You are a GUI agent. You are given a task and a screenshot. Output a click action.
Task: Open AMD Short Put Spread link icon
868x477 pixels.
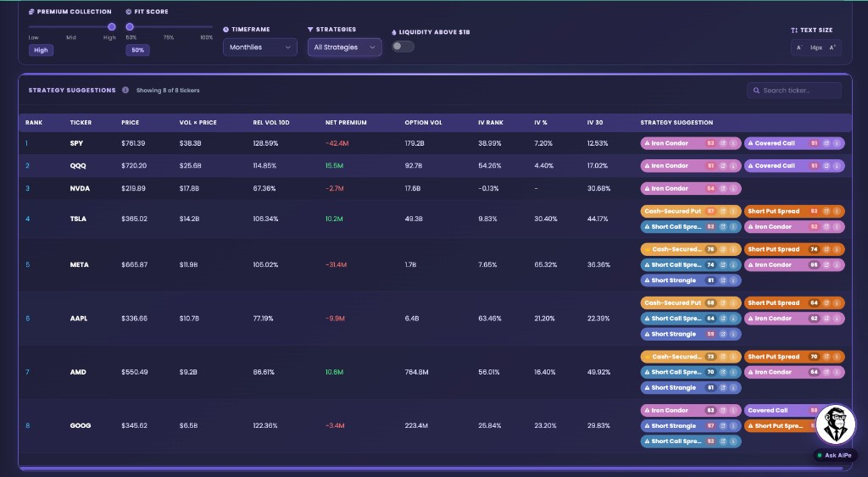click(x=826, y=357)
